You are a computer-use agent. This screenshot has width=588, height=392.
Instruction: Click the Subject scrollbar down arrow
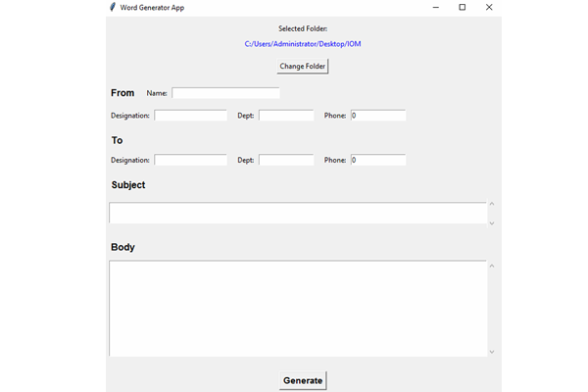point(492,223)
